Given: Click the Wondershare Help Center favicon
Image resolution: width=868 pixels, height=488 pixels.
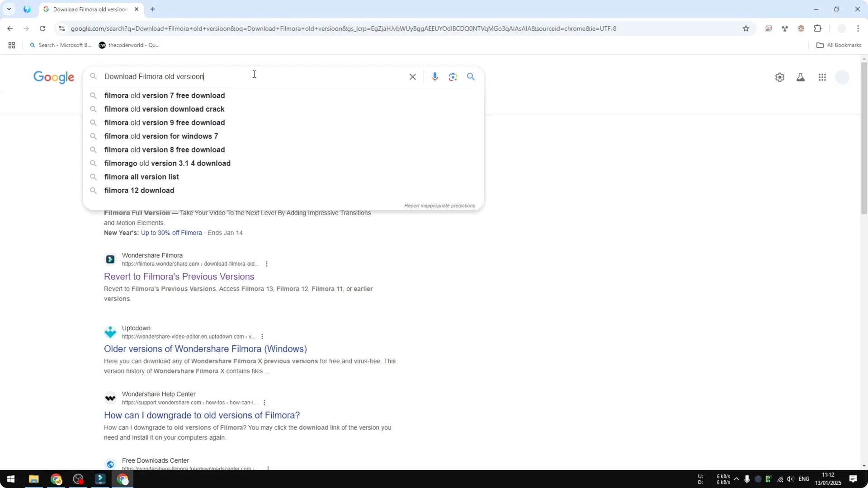Looking at the screenshot, I should pyautogui.click(x=110, y=398).
